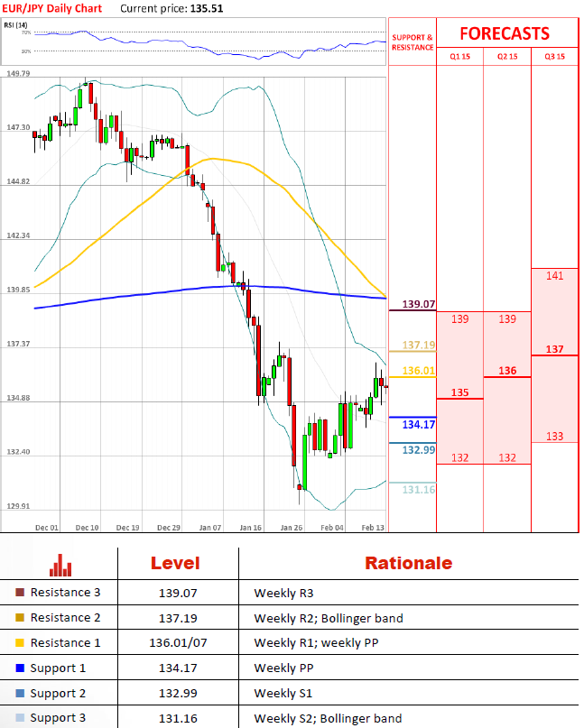Viewport: 584px width, 728px height.
Task: Select the 'Q1 15' forecast column header
Action: pos(460,57)
